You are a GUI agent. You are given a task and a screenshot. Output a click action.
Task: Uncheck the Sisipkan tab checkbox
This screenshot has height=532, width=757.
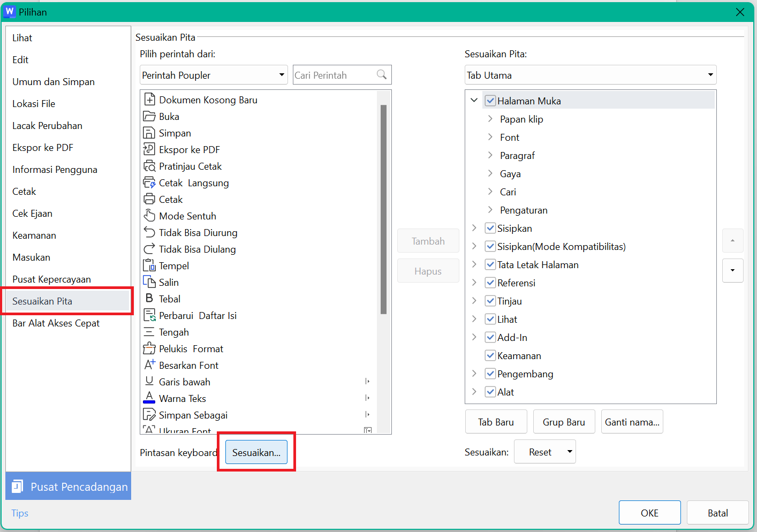click(490, 229)
